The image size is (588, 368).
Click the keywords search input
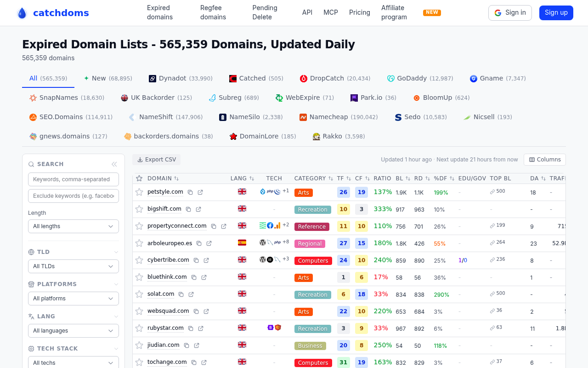[x=73, y=179]
